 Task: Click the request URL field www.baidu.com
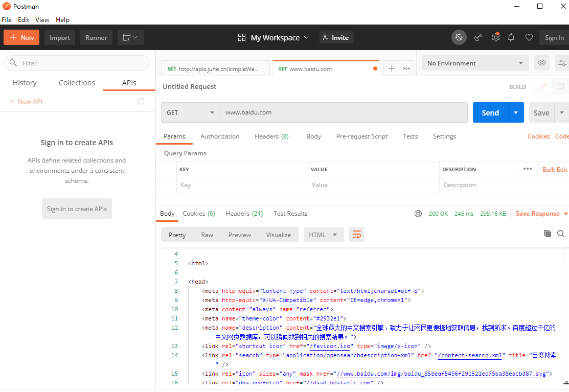pyautogui.click(x=344, y=112)
